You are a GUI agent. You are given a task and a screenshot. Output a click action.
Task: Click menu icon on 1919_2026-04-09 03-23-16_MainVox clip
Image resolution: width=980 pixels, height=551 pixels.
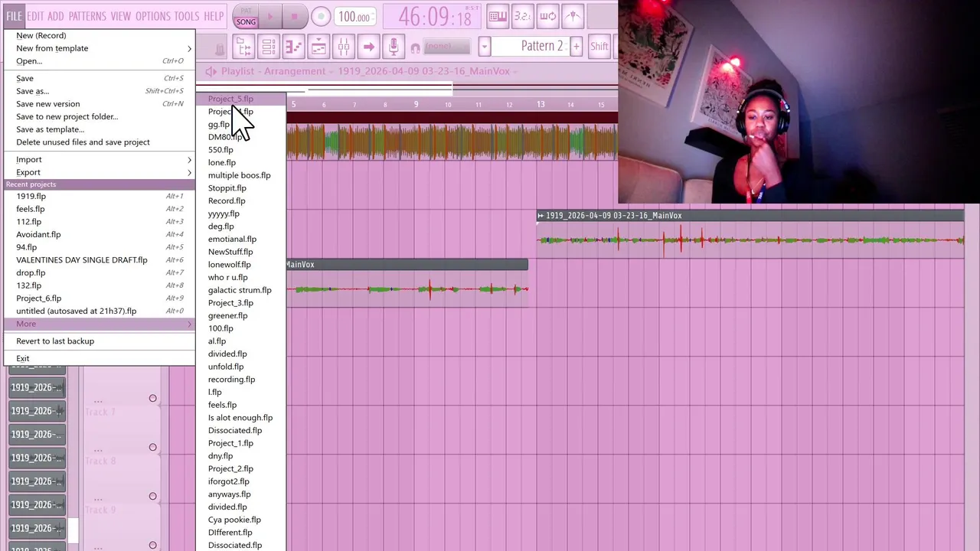(541, 216)
